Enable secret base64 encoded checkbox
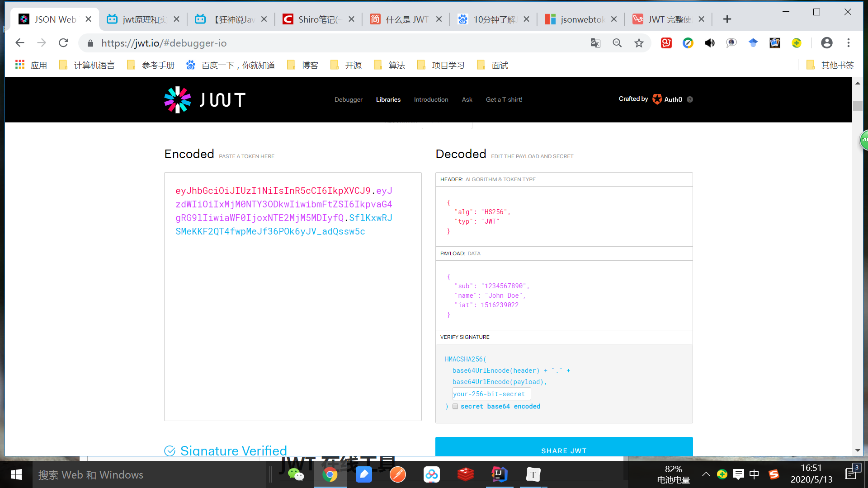The width and height of the screenshot is (868, 488). [x=455, y=406]
